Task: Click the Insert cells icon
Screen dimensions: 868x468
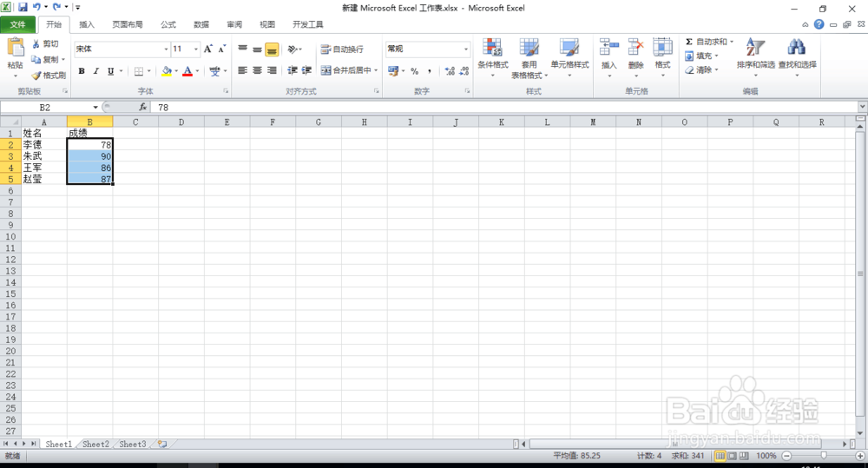Action: coord(609,48)
